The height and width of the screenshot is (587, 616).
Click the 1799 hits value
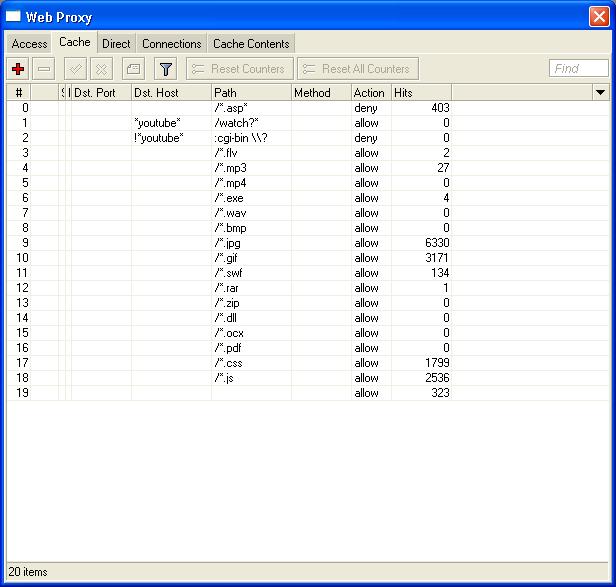coord(437,363)
